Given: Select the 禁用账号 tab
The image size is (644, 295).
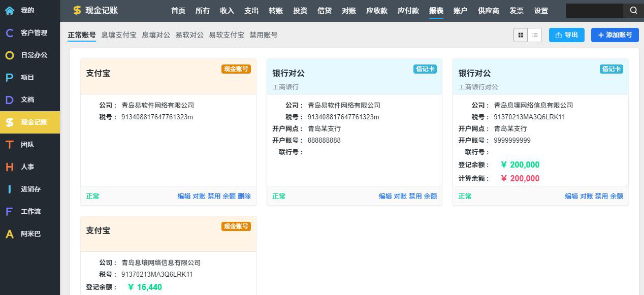Looking at the screenshot, I should coord(264,35).
